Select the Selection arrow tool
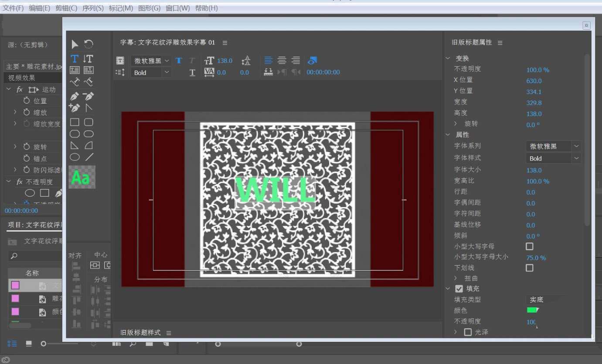This screenshot has height=364, width=602. point(75,44)
